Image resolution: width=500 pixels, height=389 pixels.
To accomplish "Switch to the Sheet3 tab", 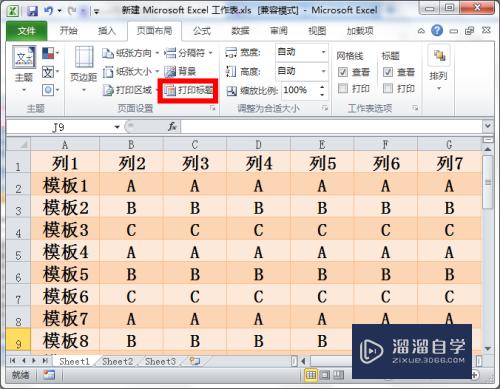I will click(160, 361).
